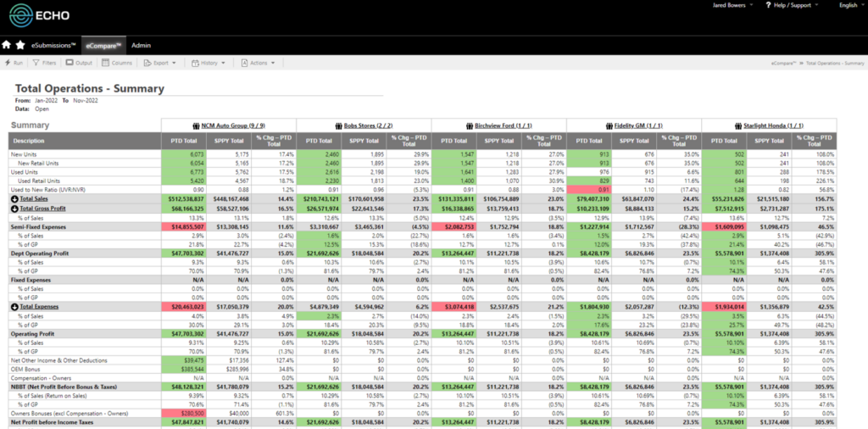Click the eCompare breadcrumb link
868x429 pixels.
pos(783,64)
